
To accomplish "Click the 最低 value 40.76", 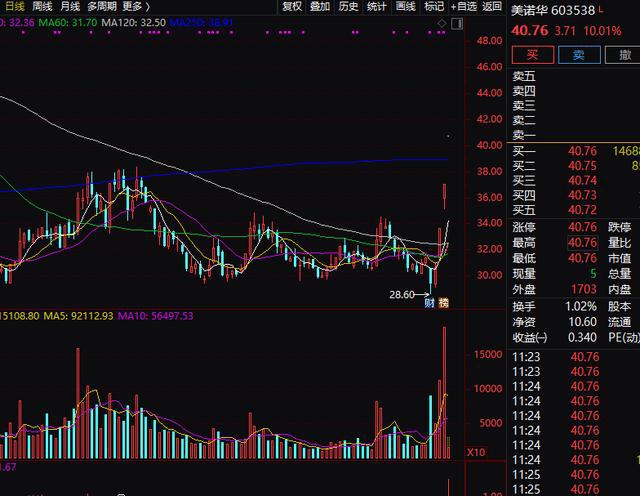I will [x=582, y=258].
